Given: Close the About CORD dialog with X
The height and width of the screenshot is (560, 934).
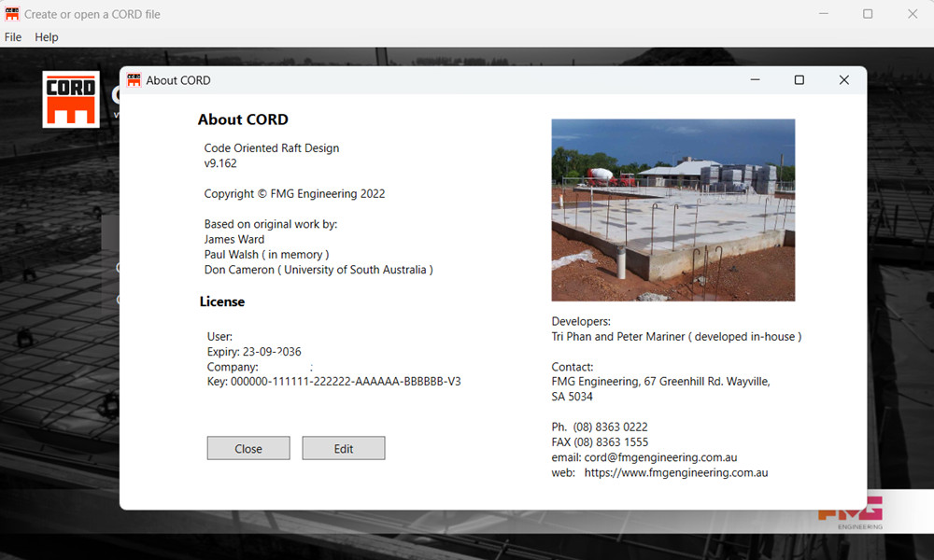Looking at the screenshot, I should pos(844,79).
